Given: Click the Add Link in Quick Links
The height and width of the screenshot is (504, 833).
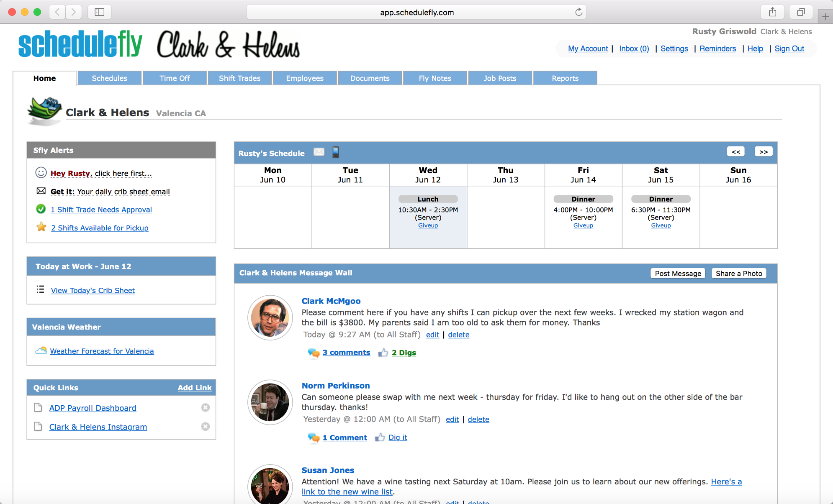Looking at the screenshot, I should (x=195, y=388).
